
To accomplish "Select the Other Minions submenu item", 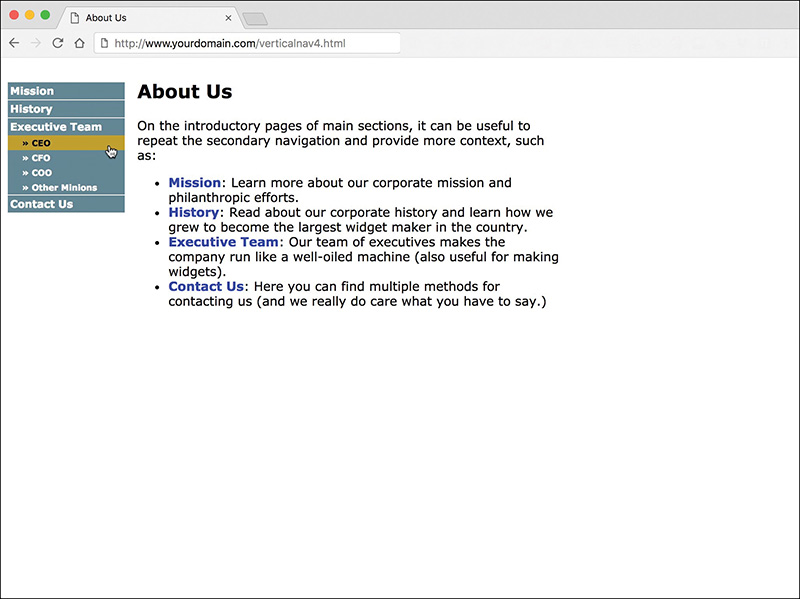I will click(x=64, y=187).
